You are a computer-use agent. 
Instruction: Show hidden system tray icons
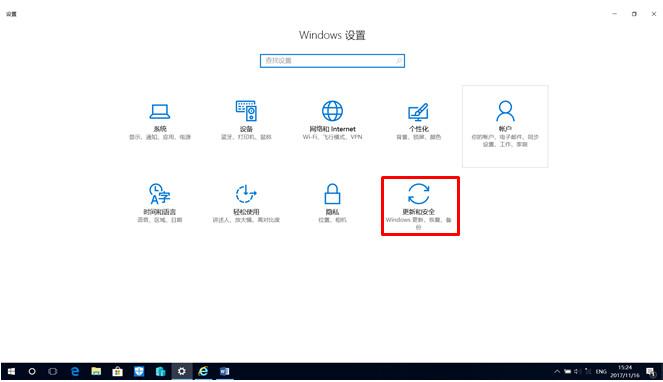point(557,371)
